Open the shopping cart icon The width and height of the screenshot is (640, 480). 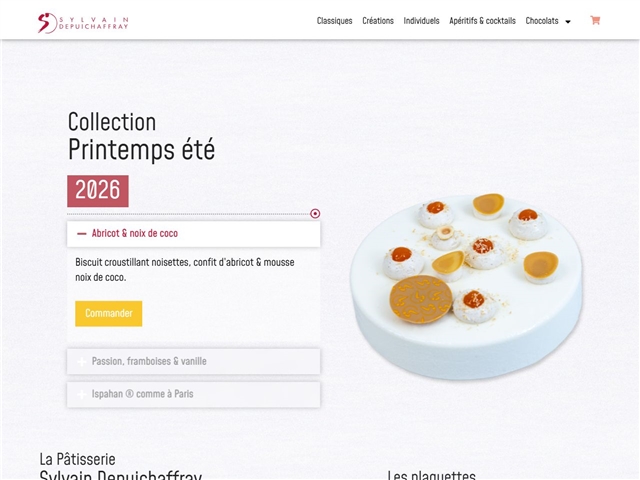point(595,20)
